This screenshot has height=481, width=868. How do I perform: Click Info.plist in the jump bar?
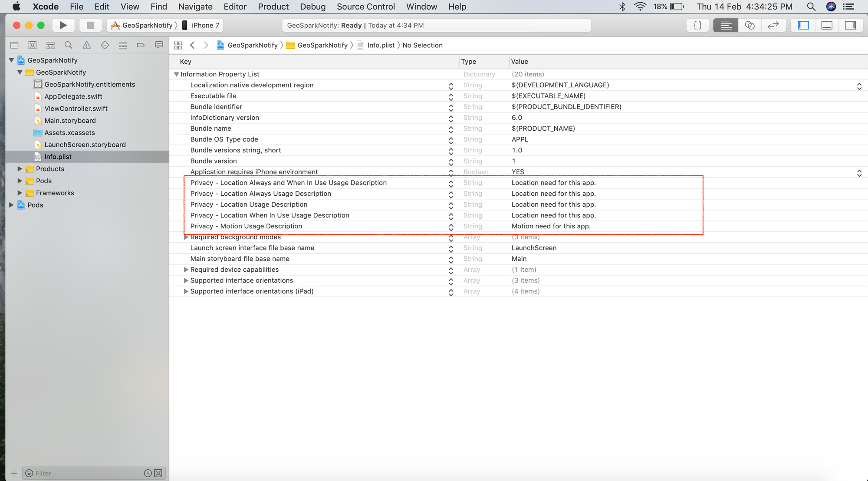click(376, 45)
